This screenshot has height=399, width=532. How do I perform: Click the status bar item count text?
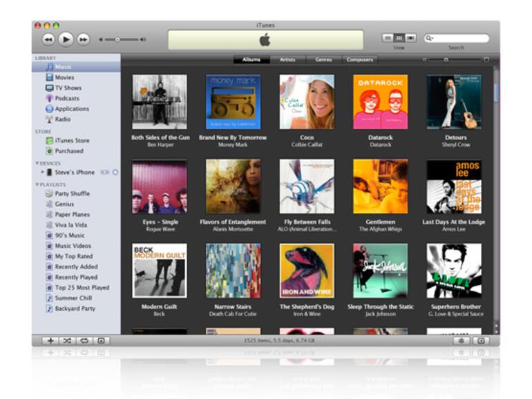pyautogui.click(x=279, y=340)
